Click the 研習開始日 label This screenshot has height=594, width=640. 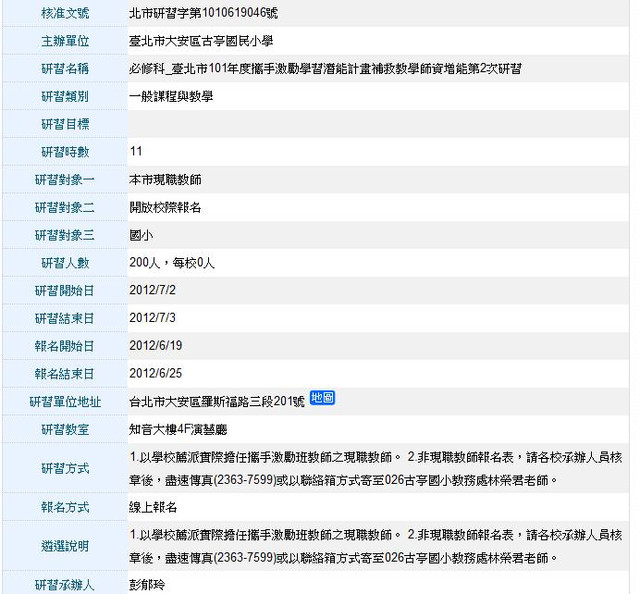[x=64, y=291]
